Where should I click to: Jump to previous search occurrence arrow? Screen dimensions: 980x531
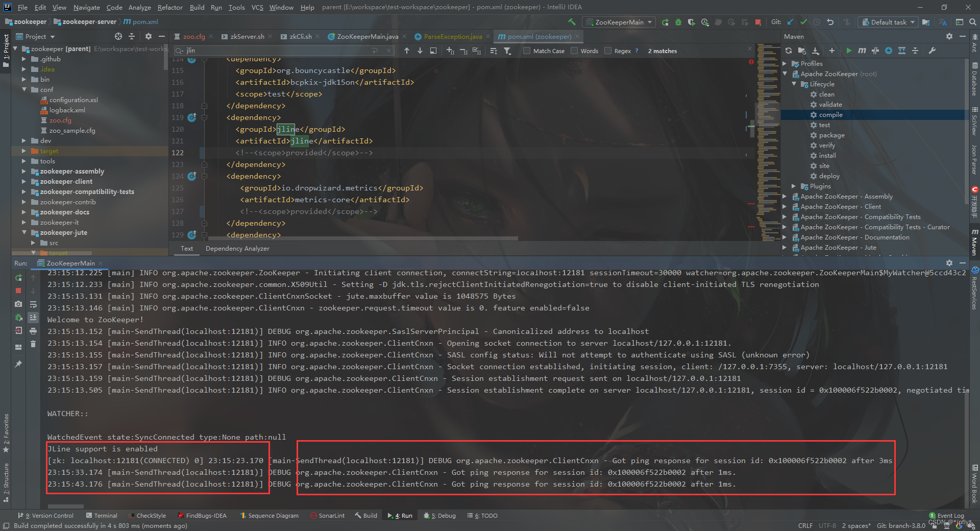[x=407, y=51]
